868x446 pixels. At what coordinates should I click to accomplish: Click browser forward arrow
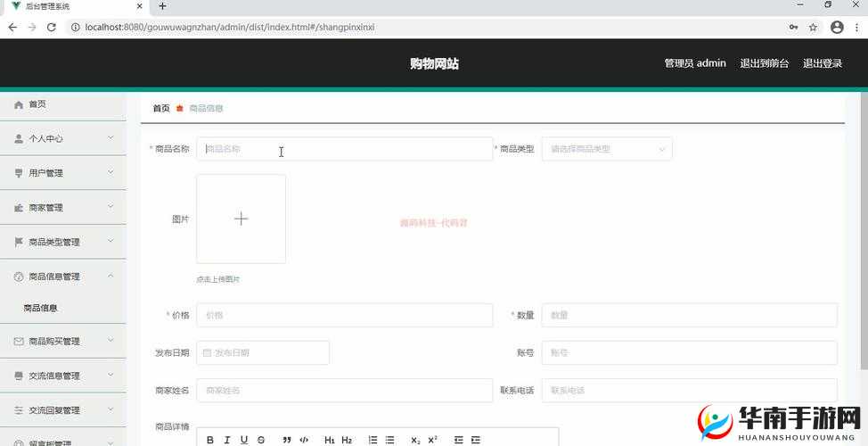(31, 27)
